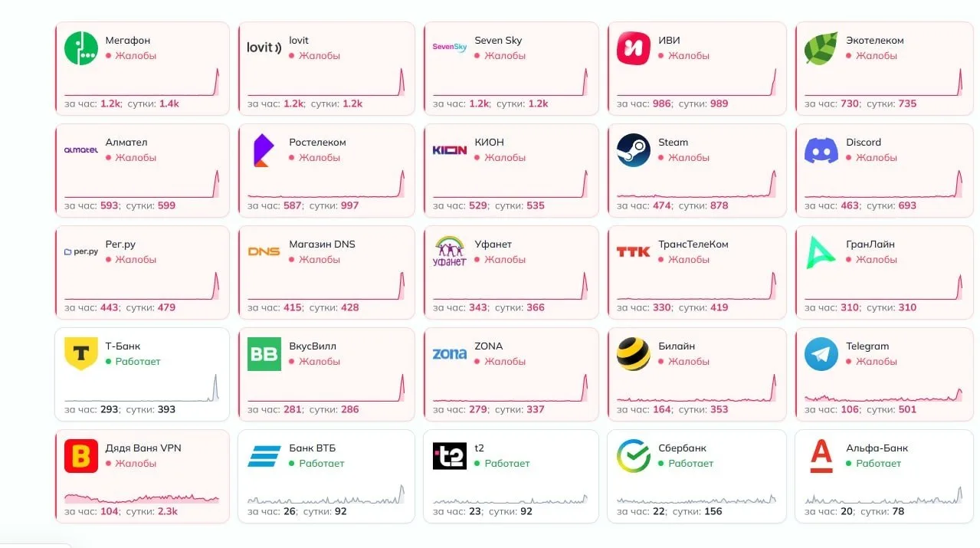Click the Билайн striped ball icon

tap(634, 353)
